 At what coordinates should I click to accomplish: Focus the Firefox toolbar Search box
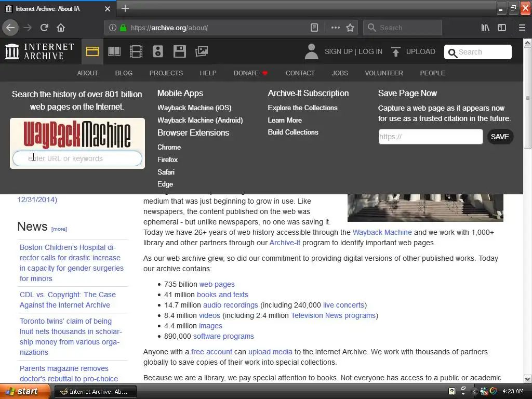[403, 28]
